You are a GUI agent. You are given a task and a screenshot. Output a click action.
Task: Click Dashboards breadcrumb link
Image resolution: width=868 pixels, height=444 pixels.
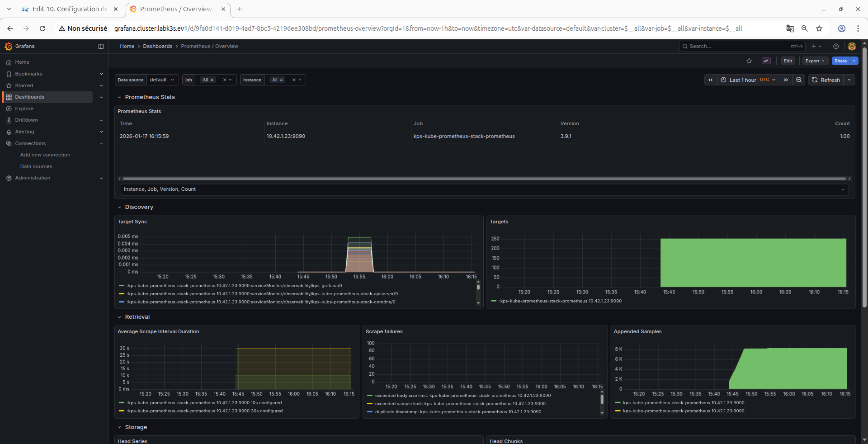(158, 46)
